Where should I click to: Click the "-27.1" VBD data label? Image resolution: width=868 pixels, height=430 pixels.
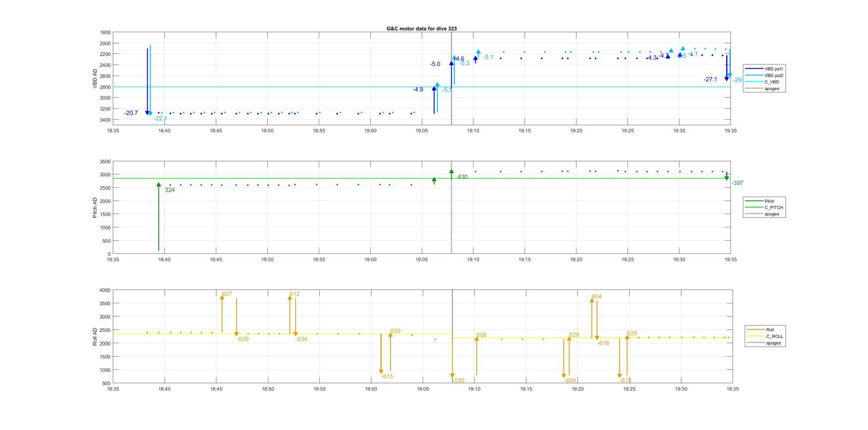711,79
